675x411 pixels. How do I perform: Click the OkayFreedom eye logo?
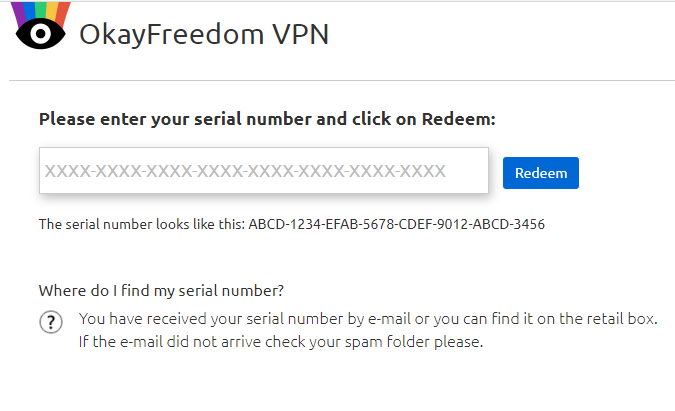(x=39, y=36)
